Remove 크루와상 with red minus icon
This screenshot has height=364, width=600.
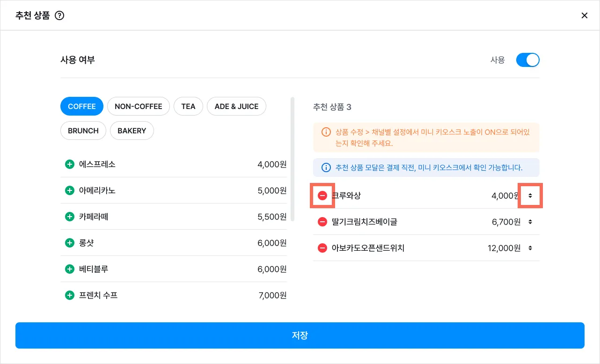(x=322, y=196)
